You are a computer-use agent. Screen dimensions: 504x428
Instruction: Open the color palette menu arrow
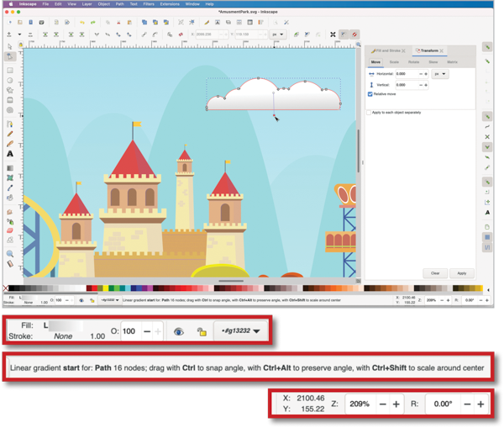point(488,290)
